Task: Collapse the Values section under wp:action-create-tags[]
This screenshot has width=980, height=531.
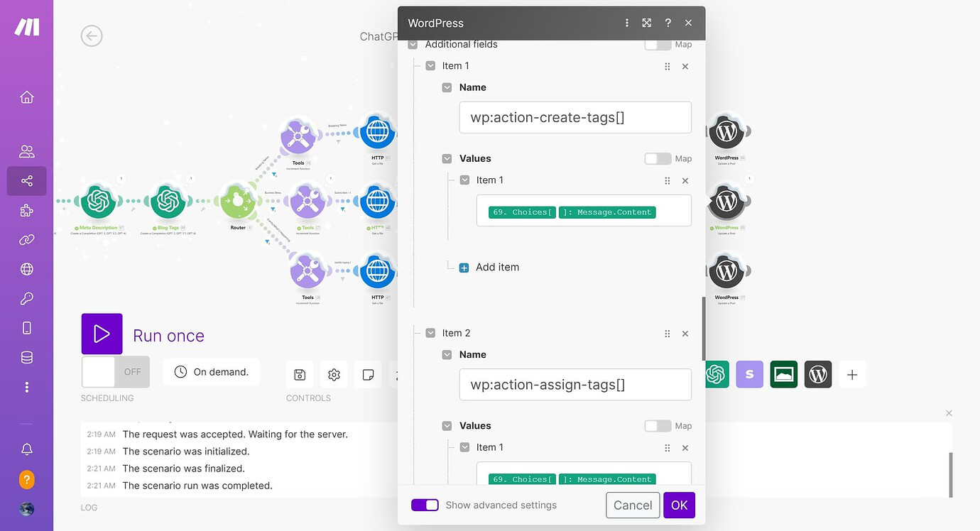Action: 447,158
